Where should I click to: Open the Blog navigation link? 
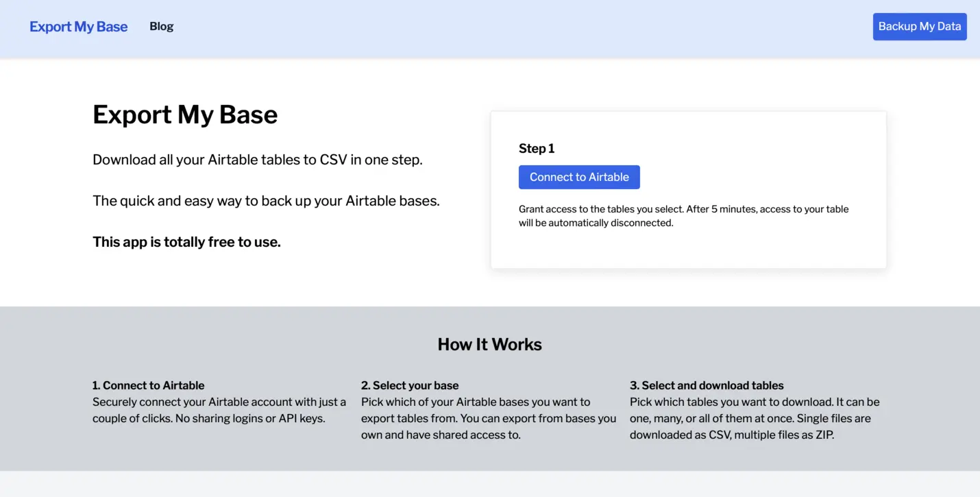[161, 27]
